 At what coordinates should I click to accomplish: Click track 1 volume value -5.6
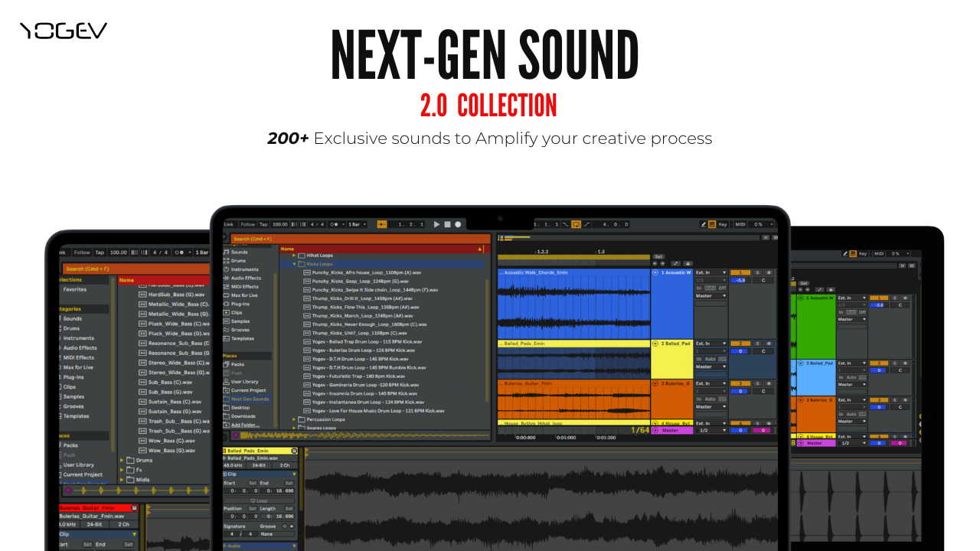pyautogui.click(x=740, y=280)
